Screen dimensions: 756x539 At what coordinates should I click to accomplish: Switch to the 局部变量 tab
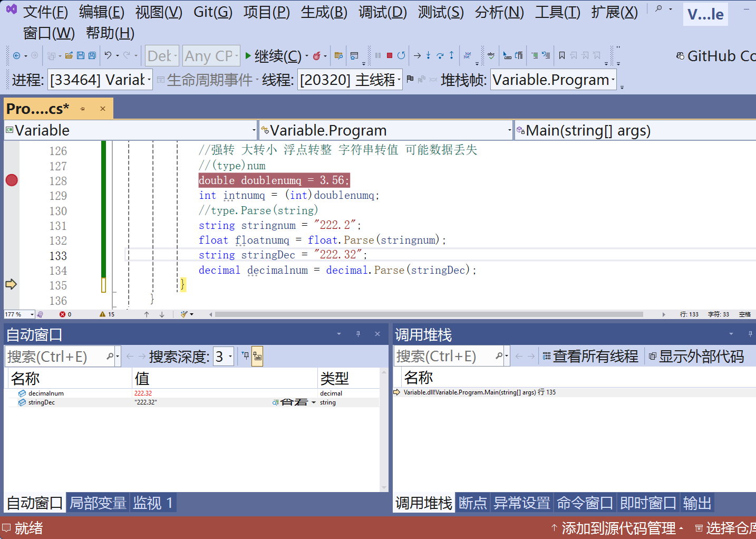(x=98, y=503)
